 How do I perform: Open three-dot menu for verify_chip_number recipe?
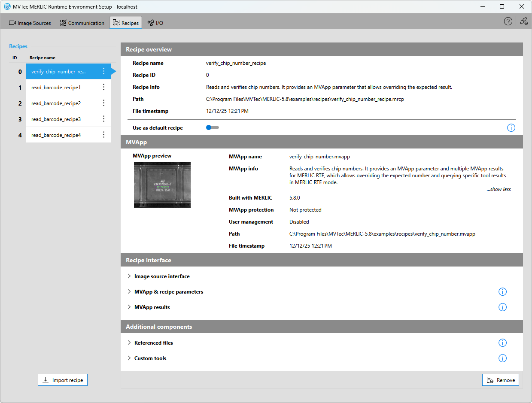pos(103,72)
